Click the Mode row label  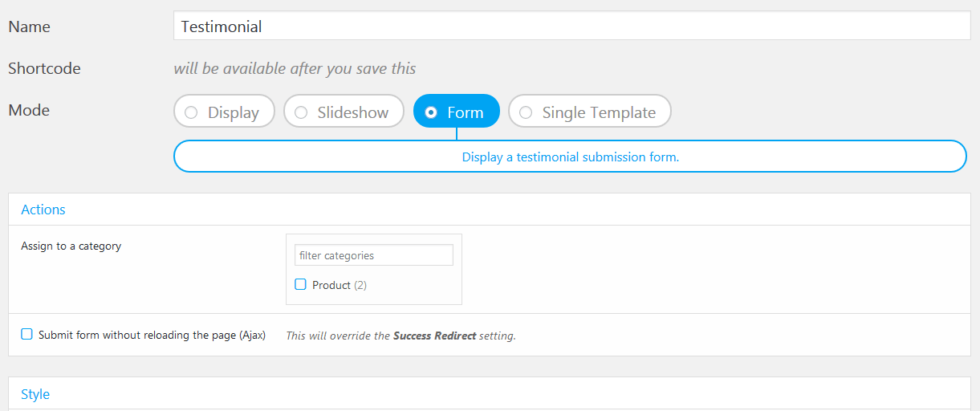29,110
